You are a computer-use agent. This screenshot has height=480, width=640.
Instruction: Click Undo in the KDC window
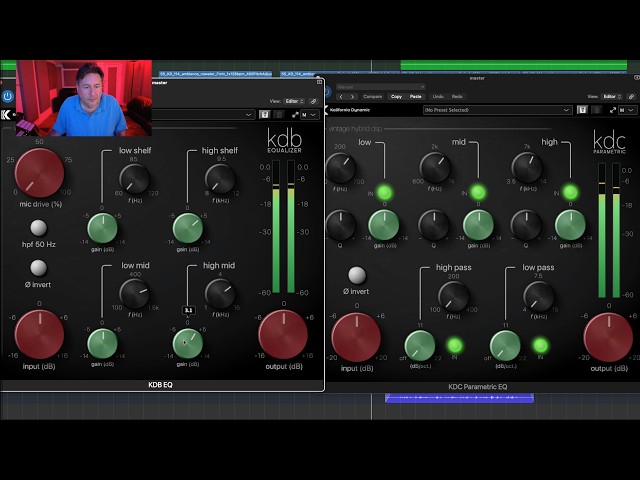(x=438, y=97)
